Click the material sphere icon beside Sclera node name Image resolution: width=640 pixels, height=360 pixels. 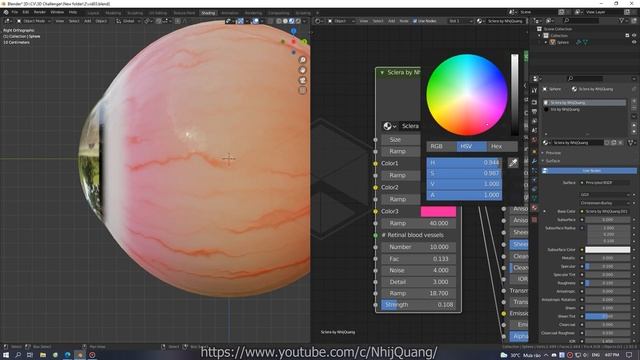click(x=387, y=126)
